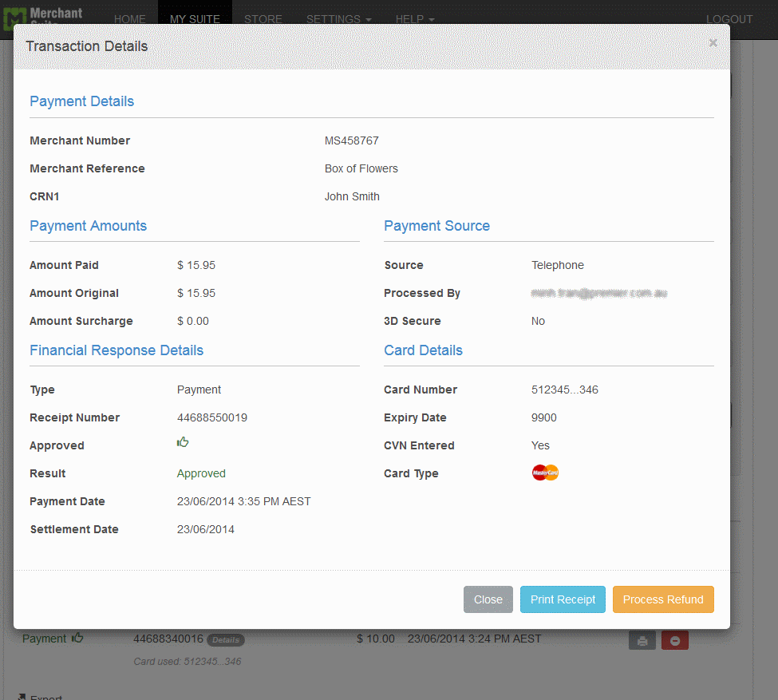Viewport: 778px width, 700px height.
Task: Select the MY SUITE tab
Action: [x=195, y=19]
